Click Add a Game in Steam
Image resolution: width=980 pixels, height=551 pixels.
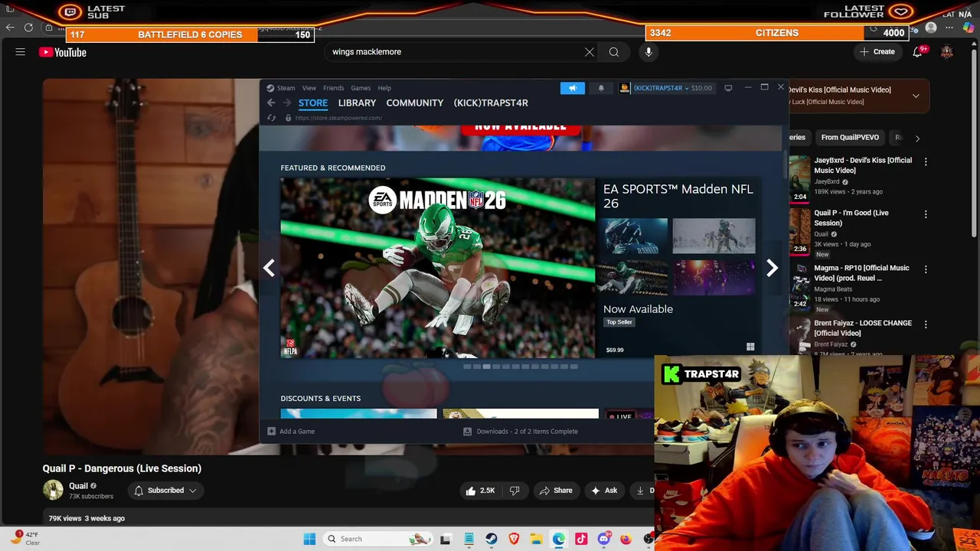(290, 432)
